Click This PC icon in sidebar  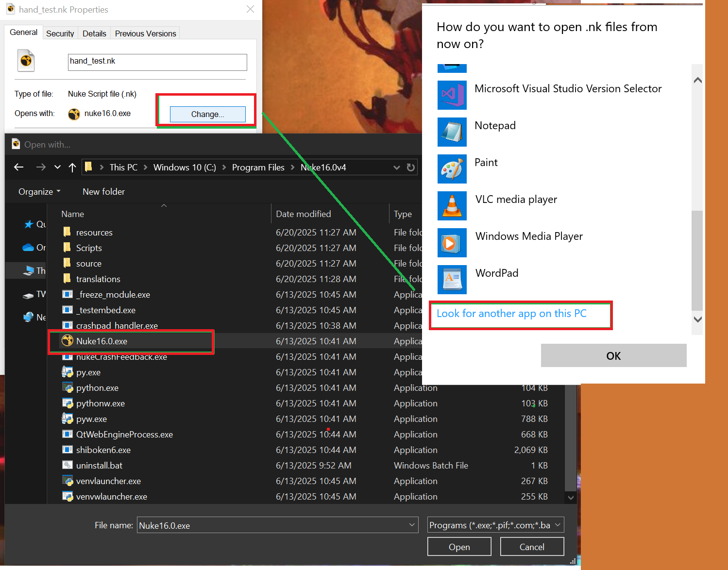[x=29, y=271]
